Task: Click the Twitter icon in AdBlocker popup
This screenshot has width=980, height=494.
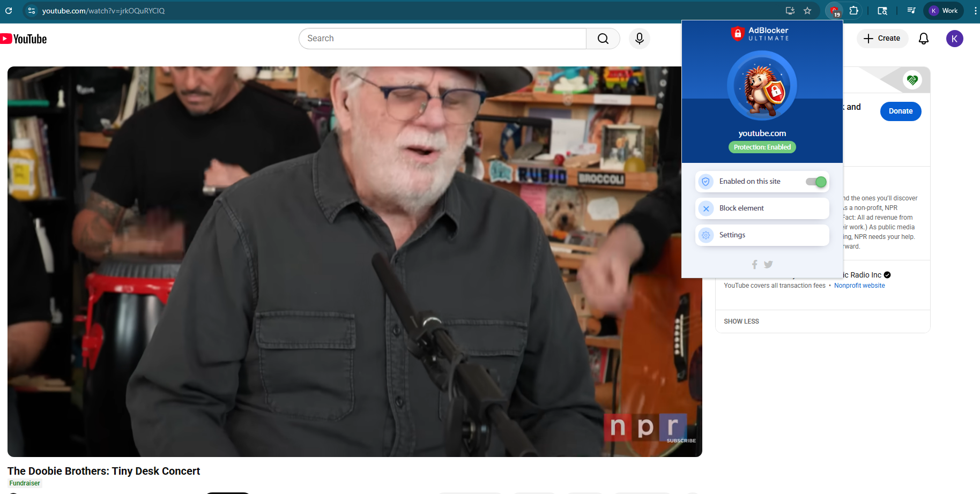Action: (x=768, y=265)
